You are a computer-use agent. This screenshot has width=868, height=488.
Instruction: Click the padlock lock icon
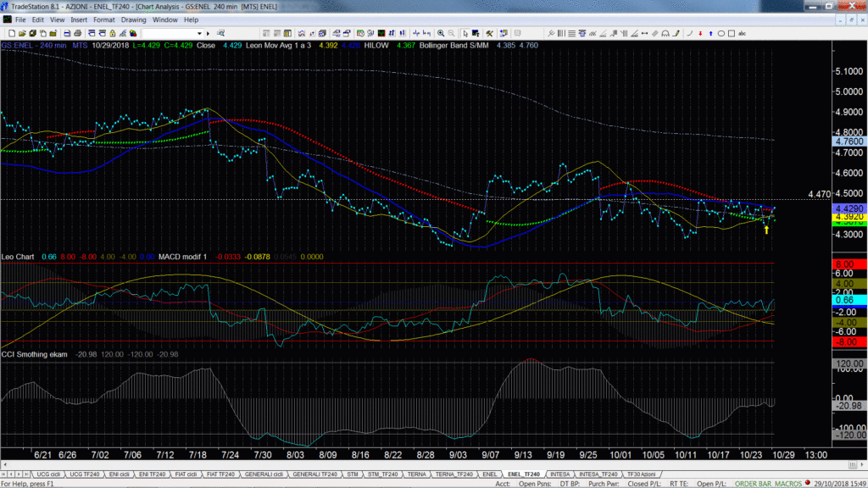(113, 34)
